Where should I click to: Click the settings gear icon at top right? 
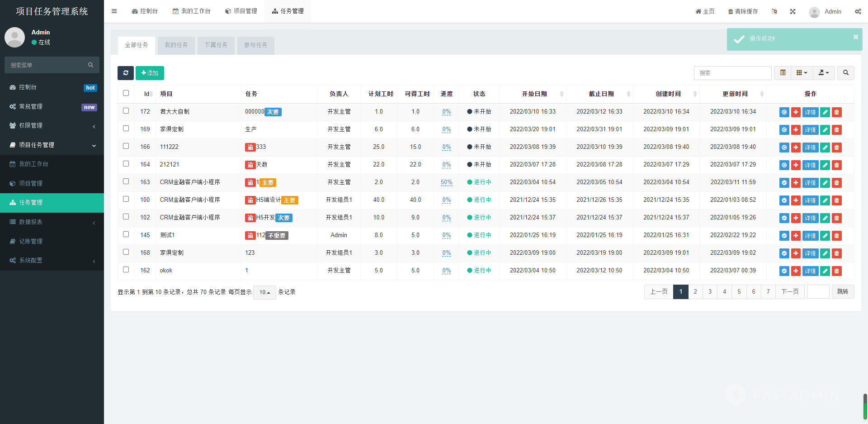click(858, 11)
